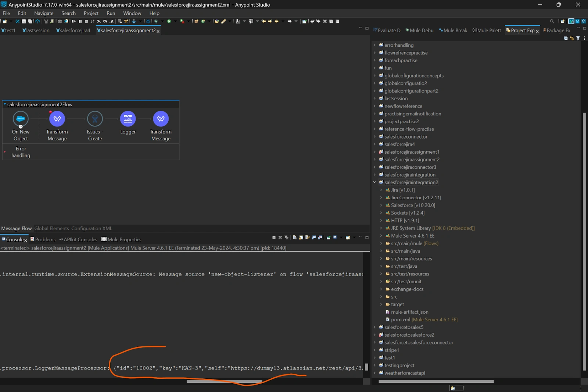Collapse the salesforcejiraintegration2 project
Viewport: 588px width, 392px height.
coord(374,182)
